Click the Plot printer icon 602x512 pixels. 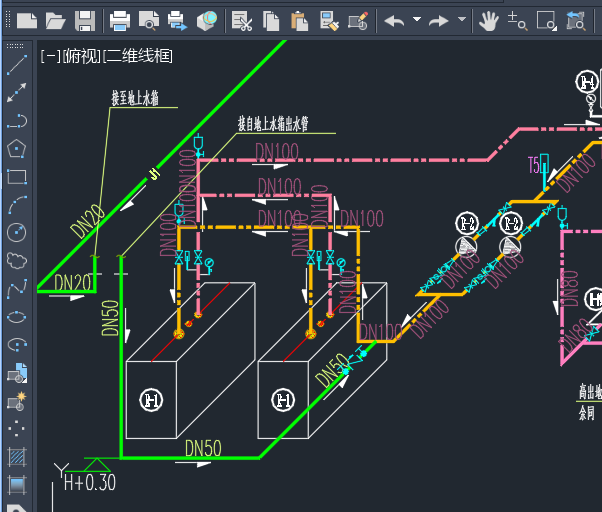coord(120,20)
